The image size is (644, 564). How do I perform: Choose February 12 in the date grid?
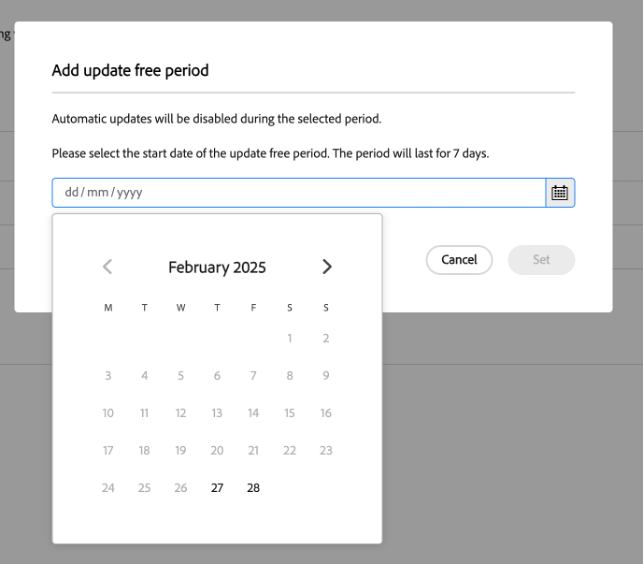pyautogui.click(x=181, y=413)
